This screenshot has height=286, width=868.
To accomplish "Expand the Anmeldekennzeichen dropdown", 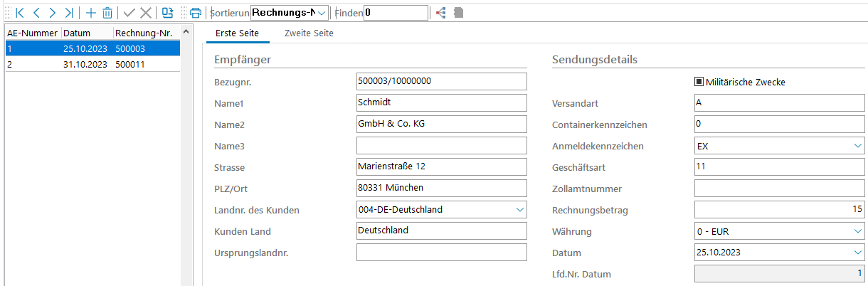I will pyautogui.click(x=857, y=146).
